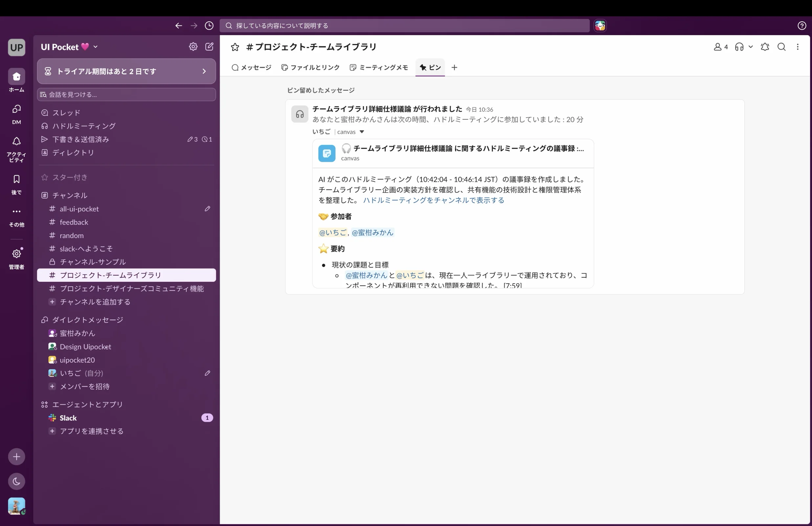Open DM with 蜜柑みかん
The width and height of the screenshot is (812, 526).
[126, 333]
